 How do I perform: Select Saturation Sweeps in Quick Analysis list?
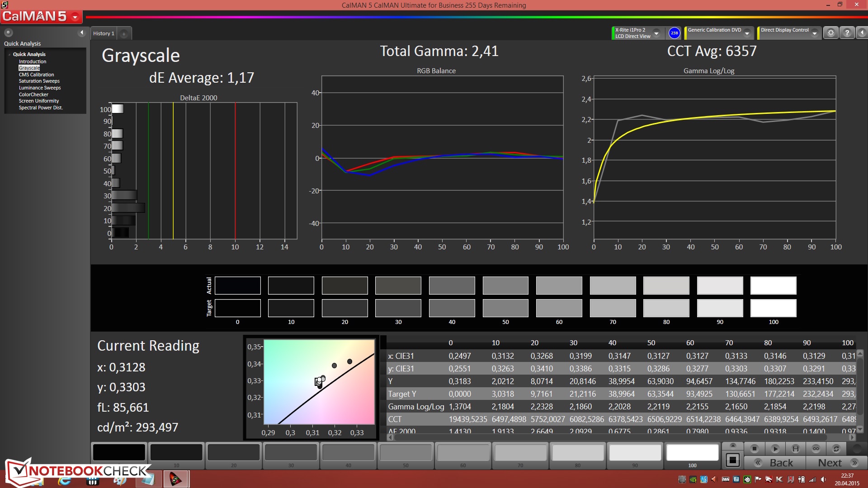pos(39,81)
